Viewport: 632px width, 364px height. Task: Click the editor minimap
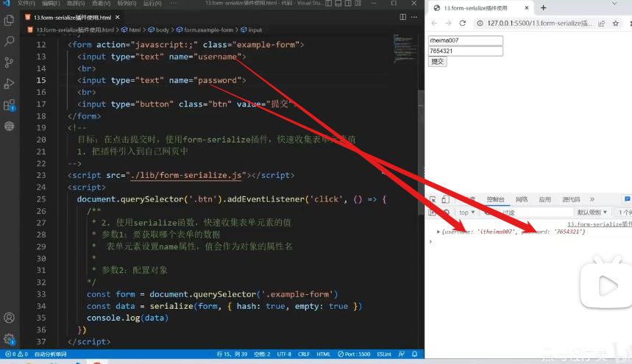(x=404, y=49)
